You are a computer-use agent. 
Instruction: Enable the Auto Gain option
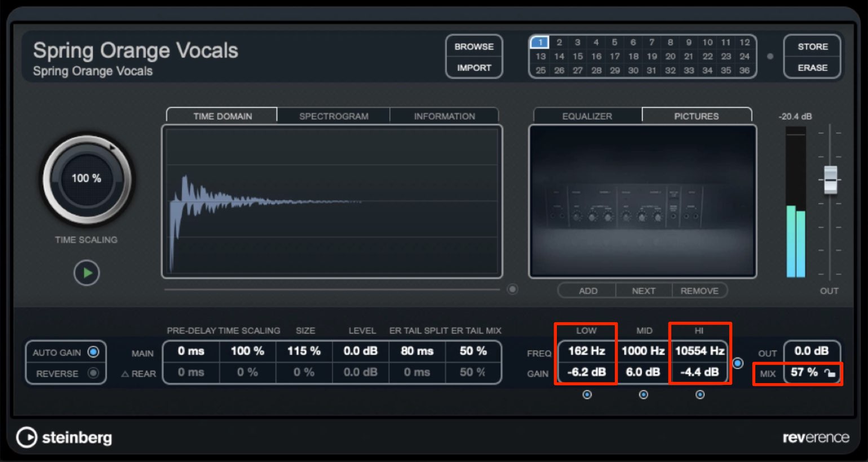pos(94,352)
